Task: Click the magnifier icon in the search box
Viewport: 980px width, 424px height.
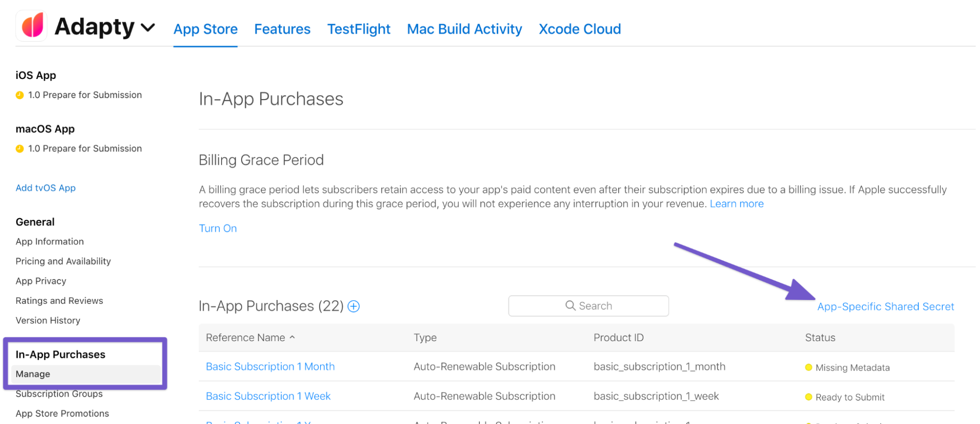Action: tap(570, 306)
